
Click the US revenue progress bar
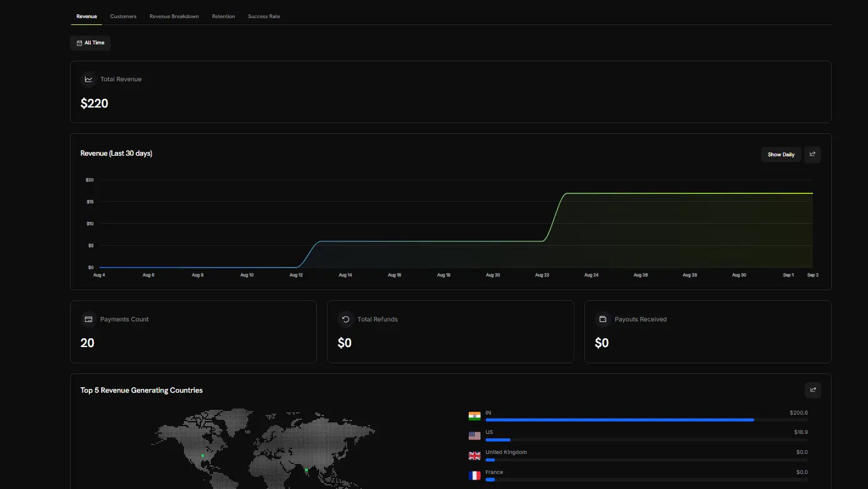point(646,440)
